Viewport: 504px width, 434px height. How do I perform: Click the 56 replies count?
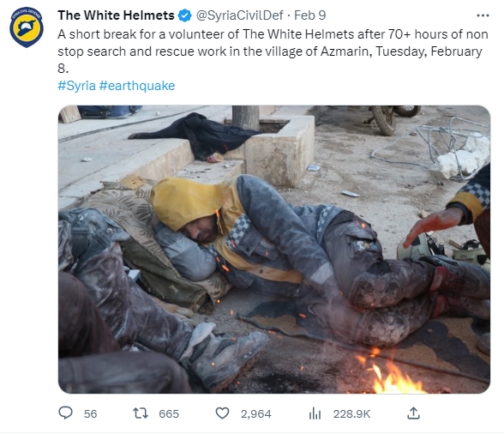coord(90,413)
